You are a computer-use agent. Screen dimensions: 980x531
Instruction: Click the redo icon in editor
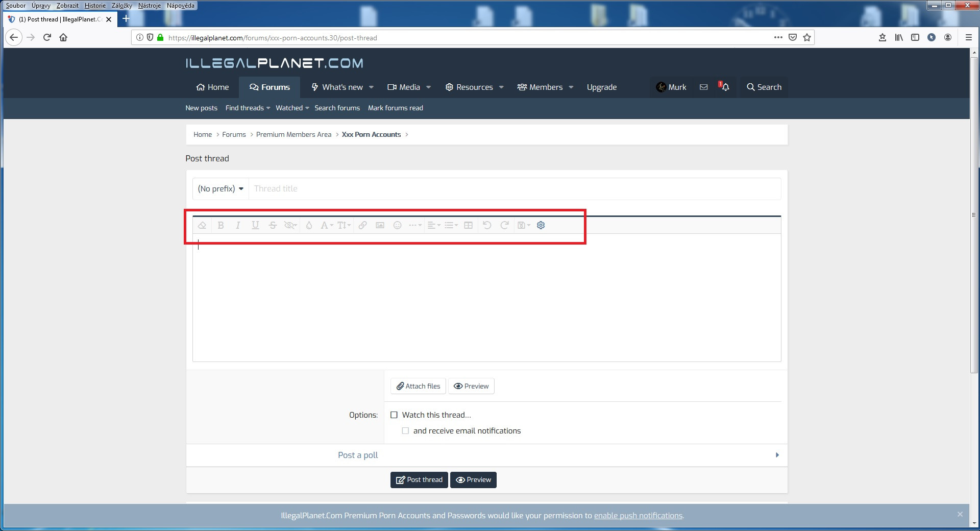pyautogui.click(x=504, y=225)
